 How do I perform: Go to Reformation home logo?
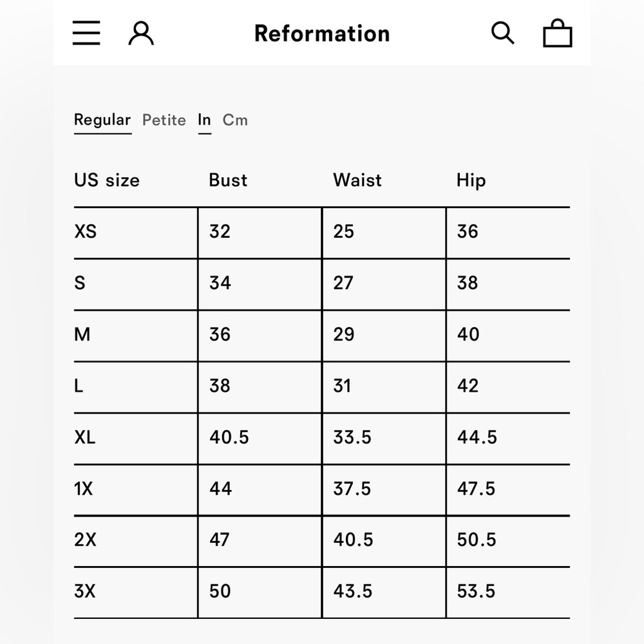coord(322,33)
